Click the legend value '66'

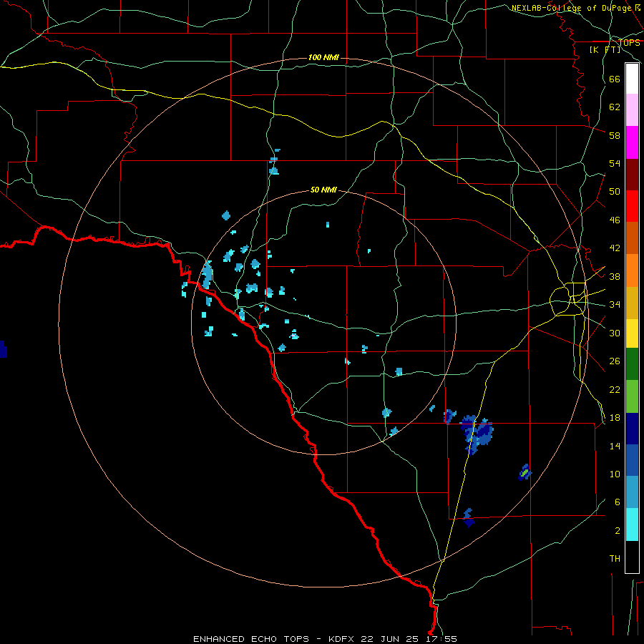click(615, 79)
